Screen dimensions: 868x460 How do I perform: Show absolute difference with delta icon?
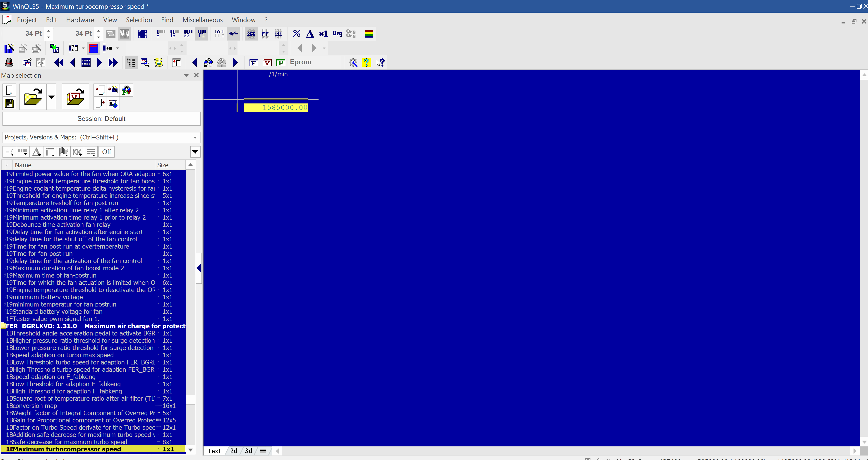tap(310, 34)
